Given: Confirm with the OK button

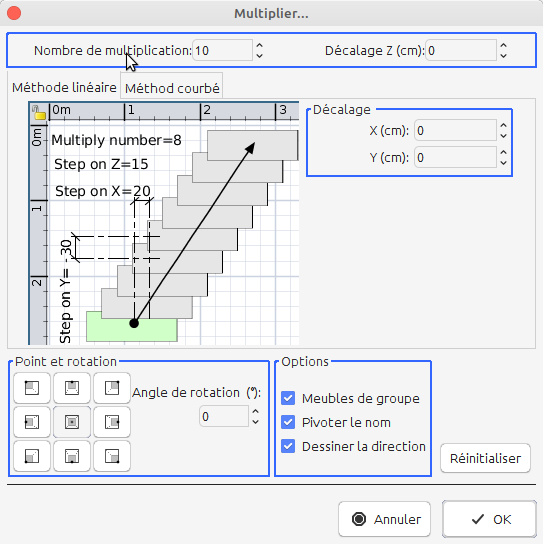Looking at the screenshot, I should [490, 519].
